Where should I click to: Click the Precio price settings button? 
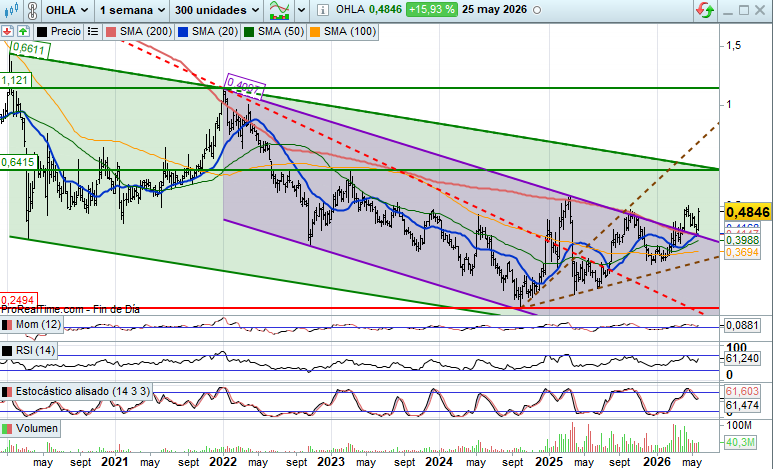59,32
